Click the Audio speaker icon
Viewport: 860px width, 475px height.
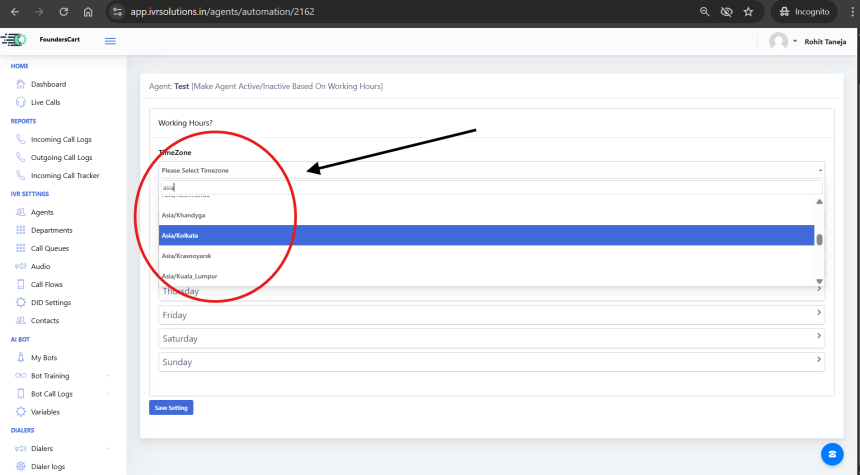[x=21, y=266]
